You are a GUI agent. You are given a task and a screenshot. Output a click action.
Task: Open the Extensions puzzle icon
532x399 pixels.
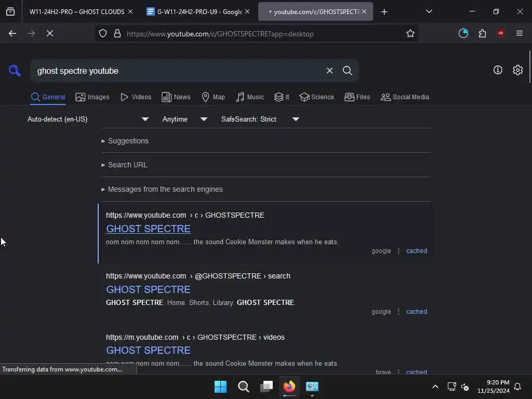point(482,33)
